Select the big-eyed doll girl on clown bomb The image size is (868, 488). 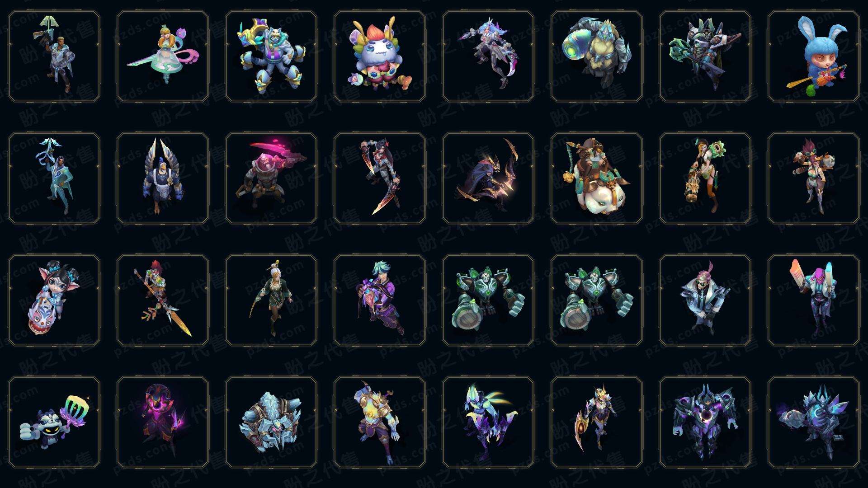click(54, 300)
